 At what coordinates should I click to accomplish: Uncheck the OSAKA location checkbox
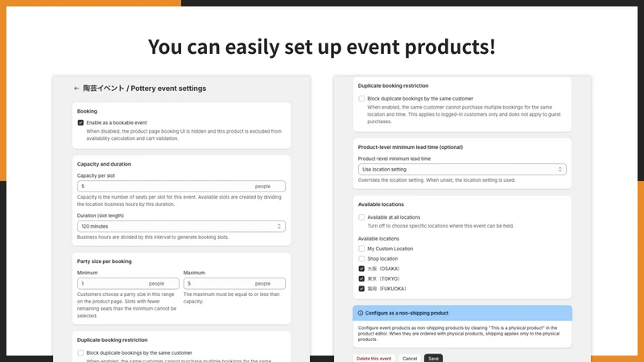click(361, 269)
